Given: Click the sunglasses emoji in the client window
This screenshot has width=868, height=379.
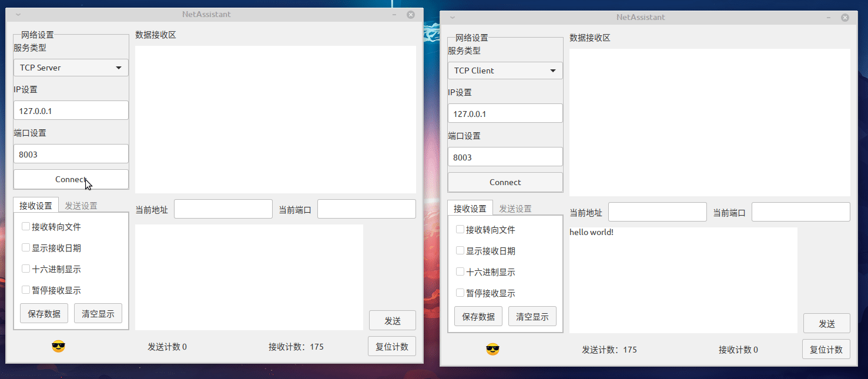Looking at the screenshot, I should [x=492, y=350].
